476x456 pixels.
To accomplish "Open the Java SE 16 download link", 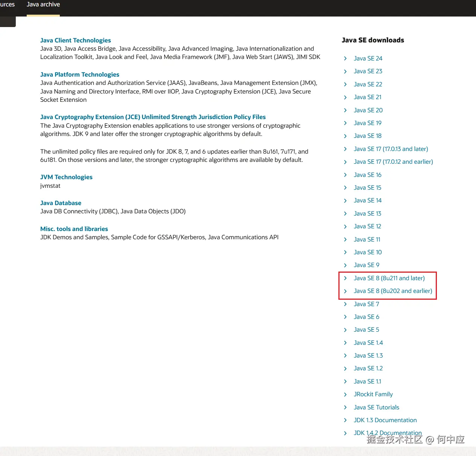I will [368, 175].
